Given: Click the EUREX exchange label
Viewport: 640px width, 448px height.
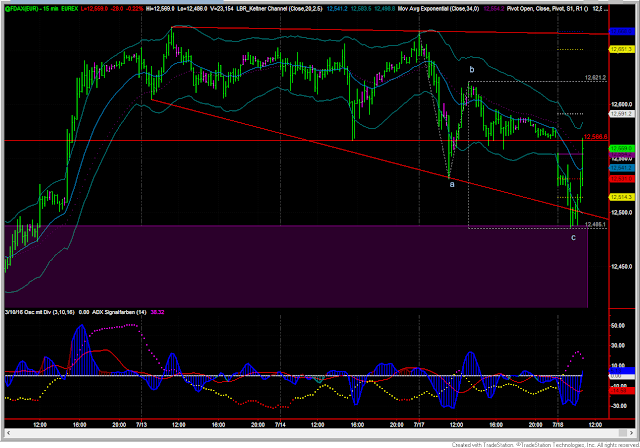Looking at the screenshot, I should point(69,9).
